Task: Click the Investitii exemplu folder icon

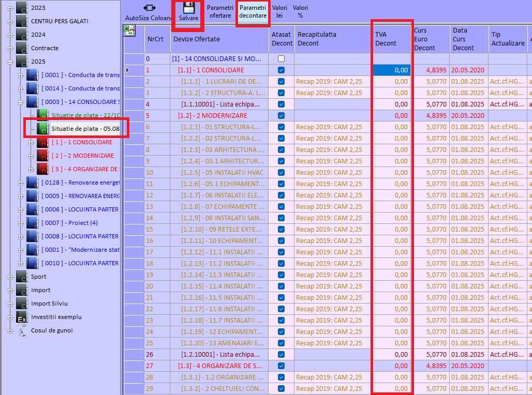Action: [22, 317]
